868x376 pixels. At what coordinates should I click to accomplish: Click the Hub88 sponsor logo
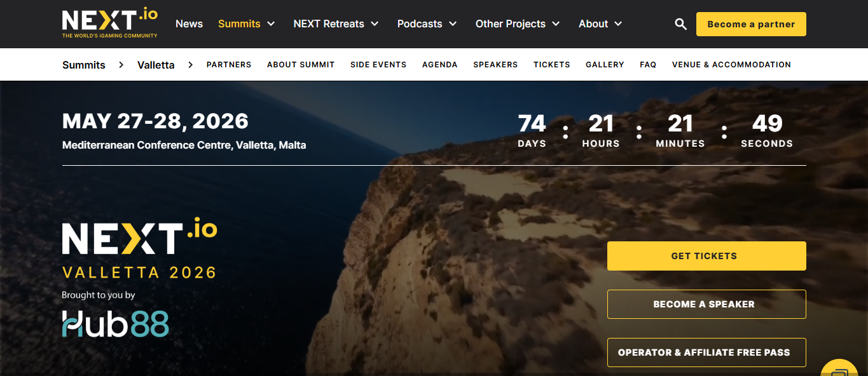pyautogui.click(x=116, y=323)
